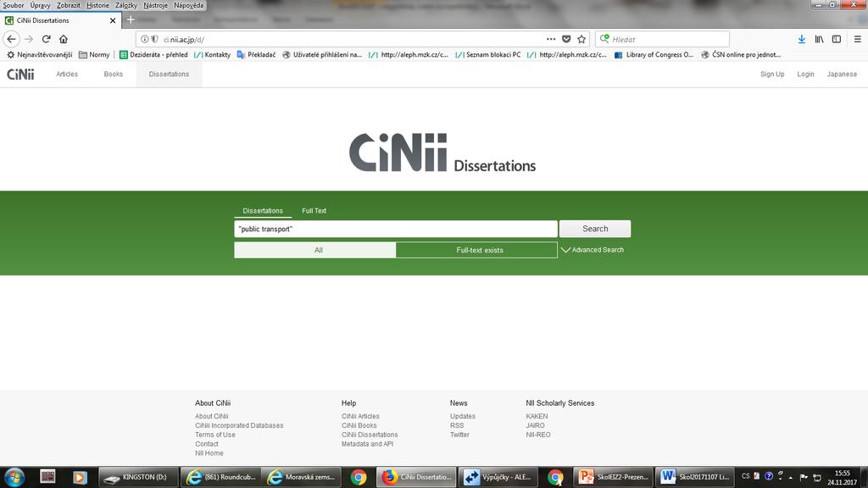Image resolution: width=868 pixels, height=488 pixels.
Task: Open the browser home page icon
Action: (x=64, y=39)
